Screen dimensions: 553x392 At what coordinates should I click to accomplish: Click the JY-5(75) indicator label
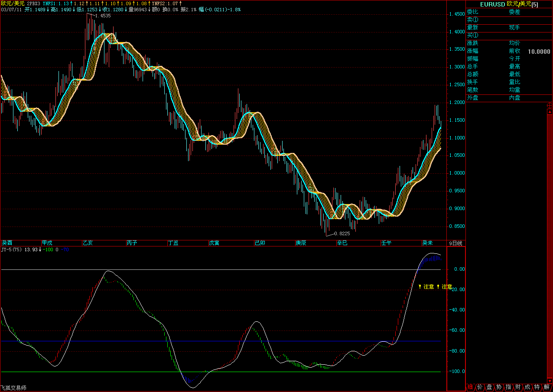click(12, 249)
